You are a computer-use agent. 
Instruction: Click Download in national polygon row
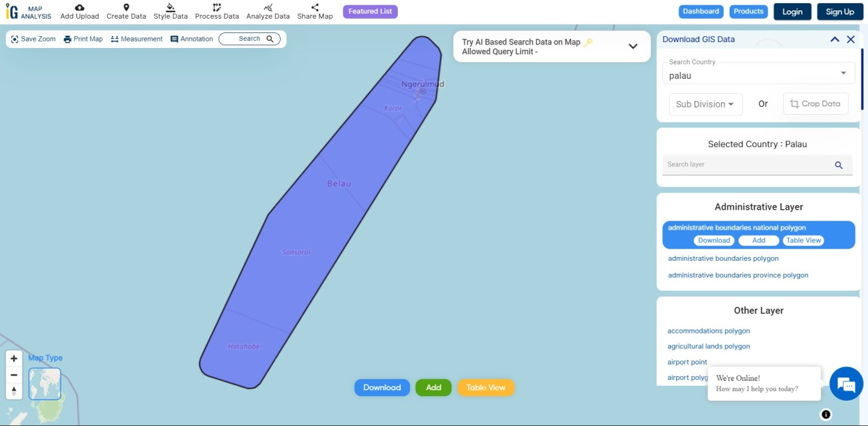714,240
